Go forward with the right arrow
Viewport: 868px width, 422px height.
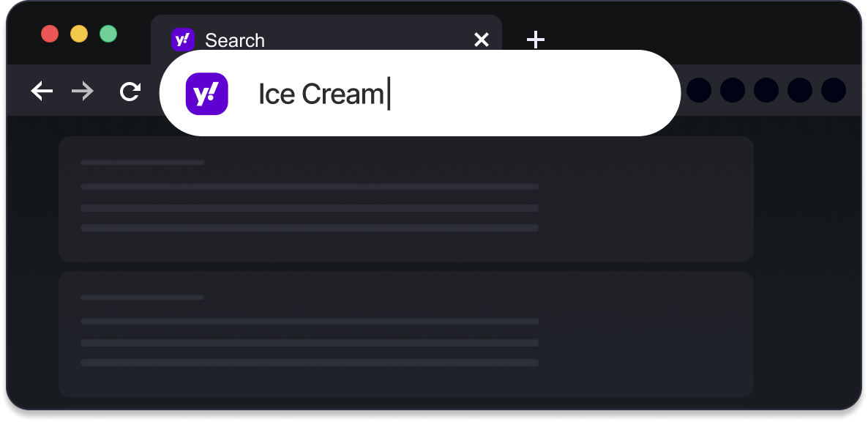(83, 91)
